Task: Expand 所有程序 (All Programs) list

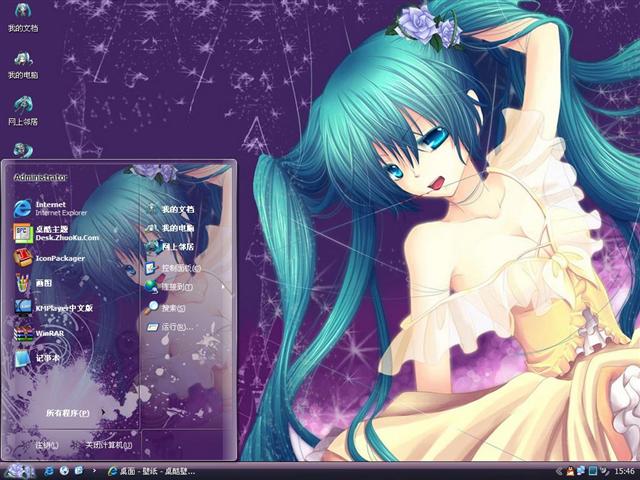Action: [67, 412]
